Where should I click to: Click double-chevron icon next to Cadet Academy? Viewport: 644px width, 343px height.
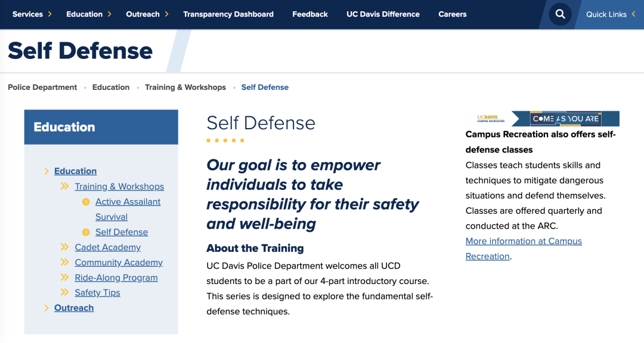pos(64,247)
